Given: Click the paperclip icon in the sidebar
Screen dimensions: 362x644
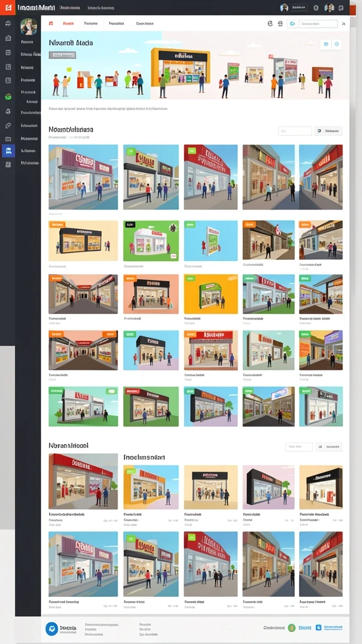Looking at the screenshot, I should click(8, 125).
